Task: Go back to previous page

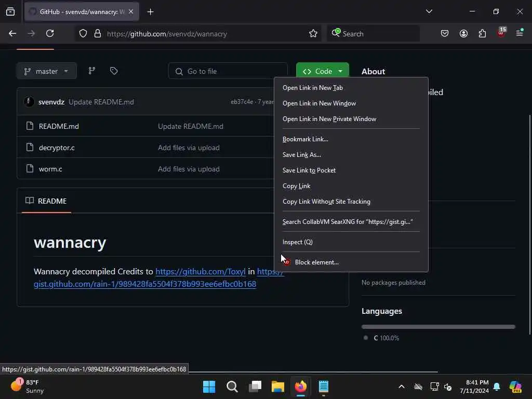Action: coord(12,34)
